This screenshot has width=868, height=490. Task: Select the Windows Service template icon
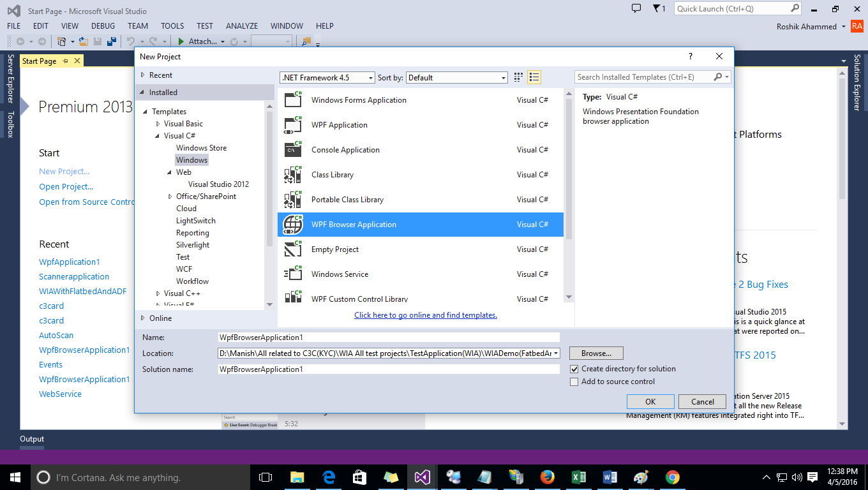tap(294, 274)
